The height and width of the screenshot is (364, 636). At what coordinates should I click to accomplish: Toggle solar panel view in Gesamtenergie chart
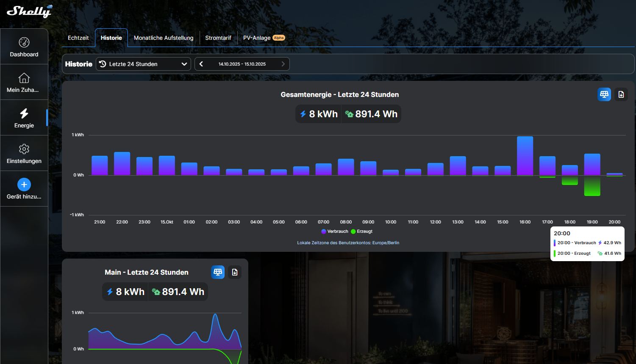point(604,94)
